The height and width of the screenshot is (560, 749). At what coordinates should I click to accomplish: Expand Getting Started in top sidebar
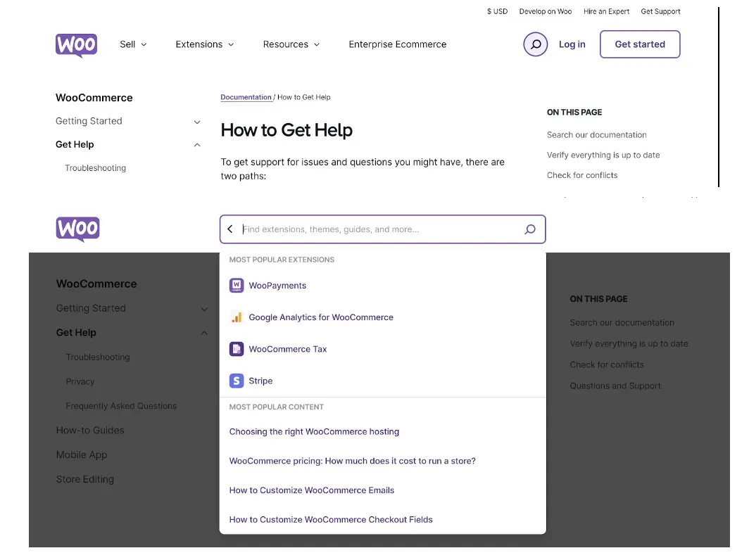click(197, 122)
